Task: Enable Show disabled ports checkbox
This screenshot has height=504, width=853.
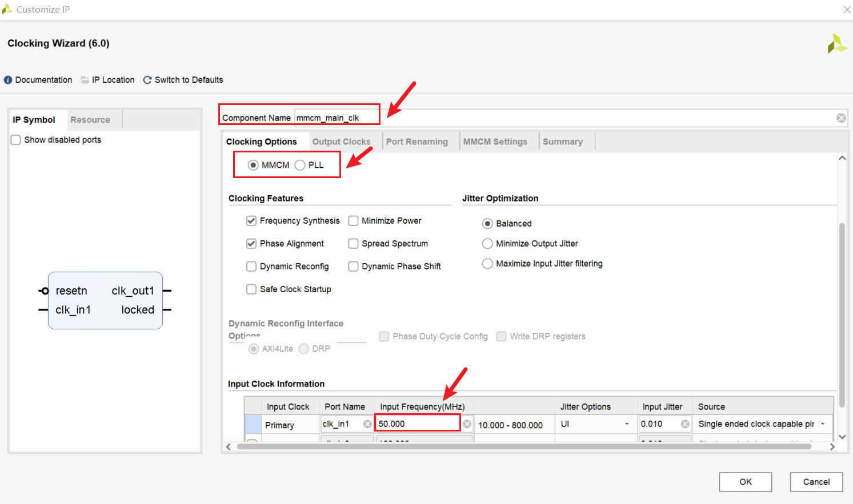Action: point(16,140)
